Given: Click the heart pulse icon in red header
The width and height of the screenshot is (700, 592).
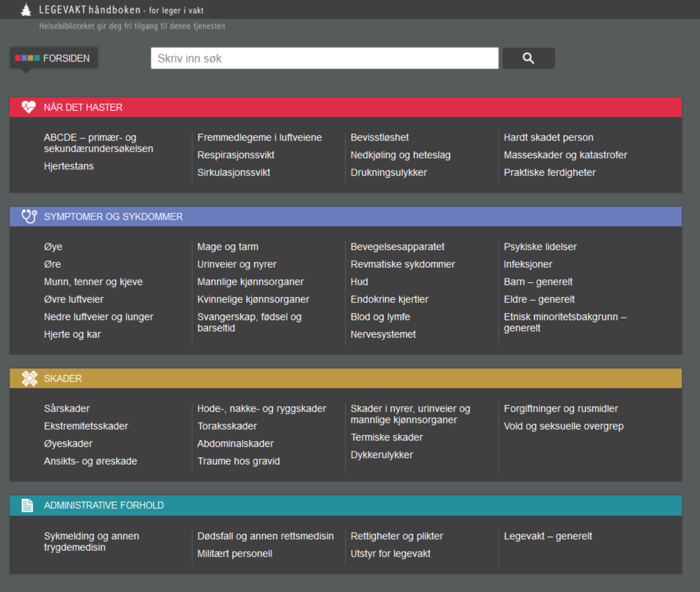Looking at the screenshot, I should 29,107.
